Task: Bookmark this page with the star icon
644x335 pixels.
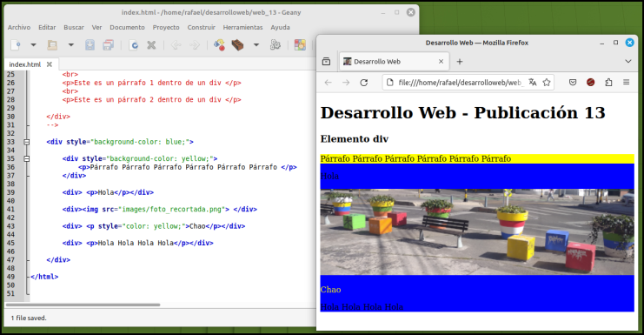Action: pyautogui.click(x=547, y=82)
